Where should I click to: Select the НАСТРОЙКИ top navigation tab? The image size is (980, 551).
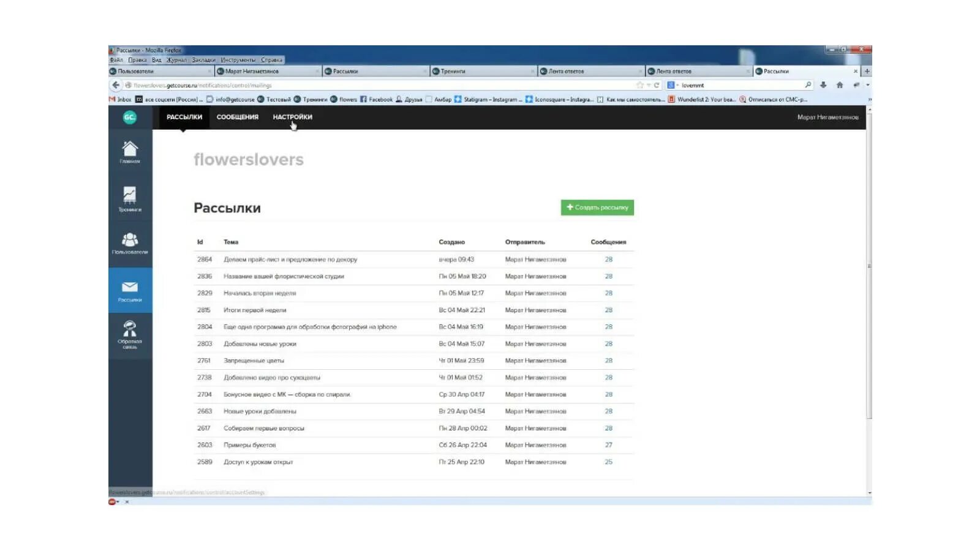tap(293, 117)
